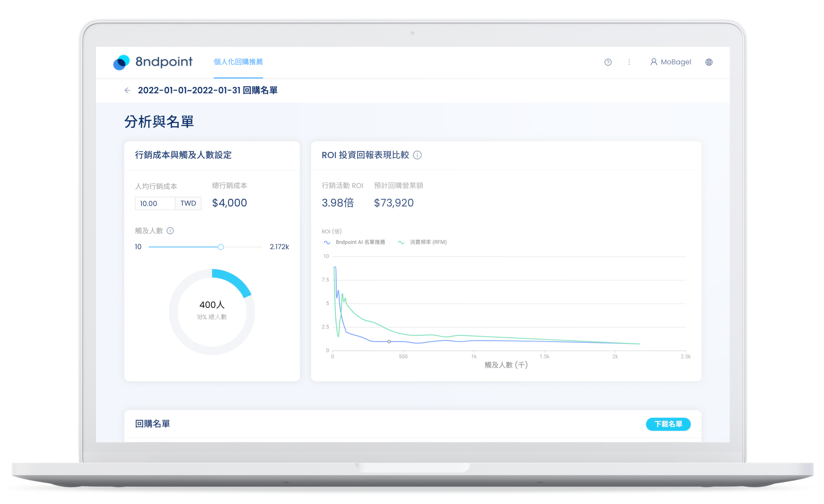Image resolution: width=824 pixels, height=504 pixels.
Task: Open the three-dot more options menu
Action: [x=629, y=62]
